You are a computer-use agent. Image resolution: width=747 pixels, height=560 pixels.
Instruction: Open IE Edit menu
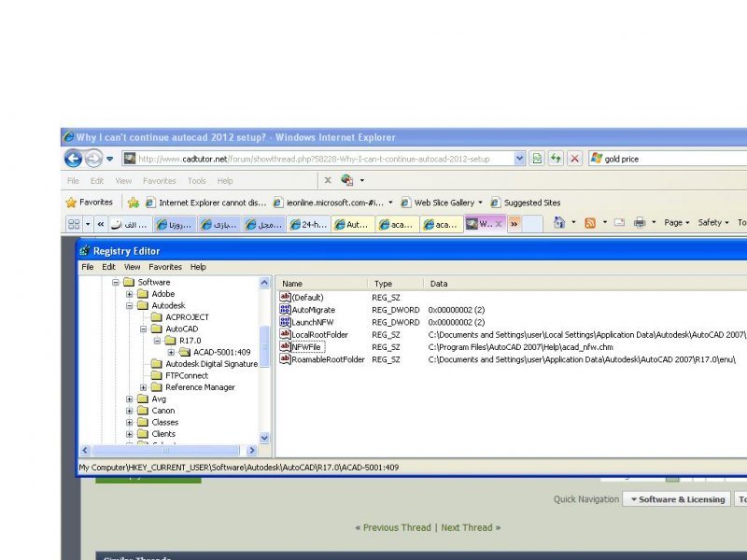tap(97, 181)
